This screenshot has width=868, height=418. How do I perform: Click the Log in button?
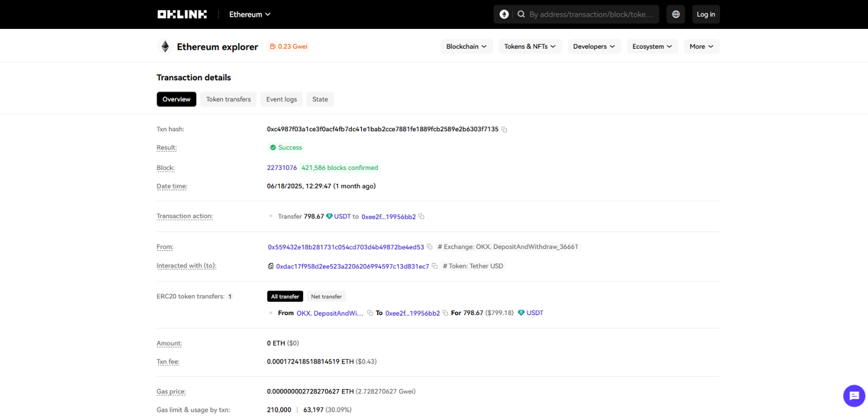705,14
